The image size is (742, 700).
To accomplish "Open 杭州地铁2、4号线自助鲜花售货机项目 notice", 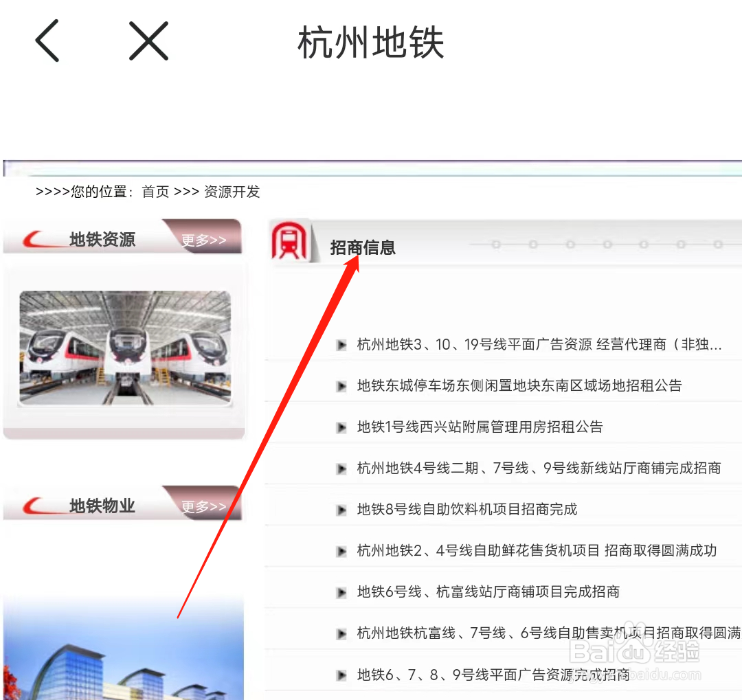I will click(537, 550).
